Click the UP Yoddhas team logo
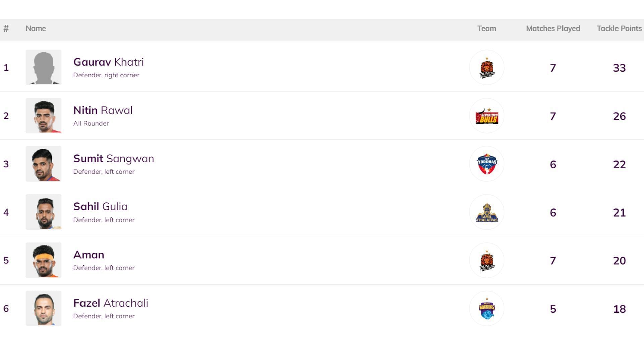This screenshot has width=644, height=362. pos(486,164)
